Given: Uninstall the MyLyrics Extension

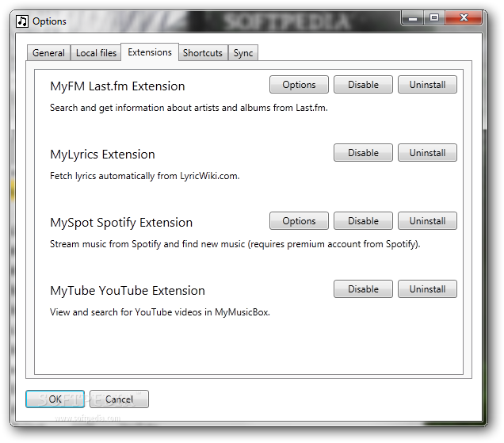Looking at the screenshot, I should pos(427,153).
